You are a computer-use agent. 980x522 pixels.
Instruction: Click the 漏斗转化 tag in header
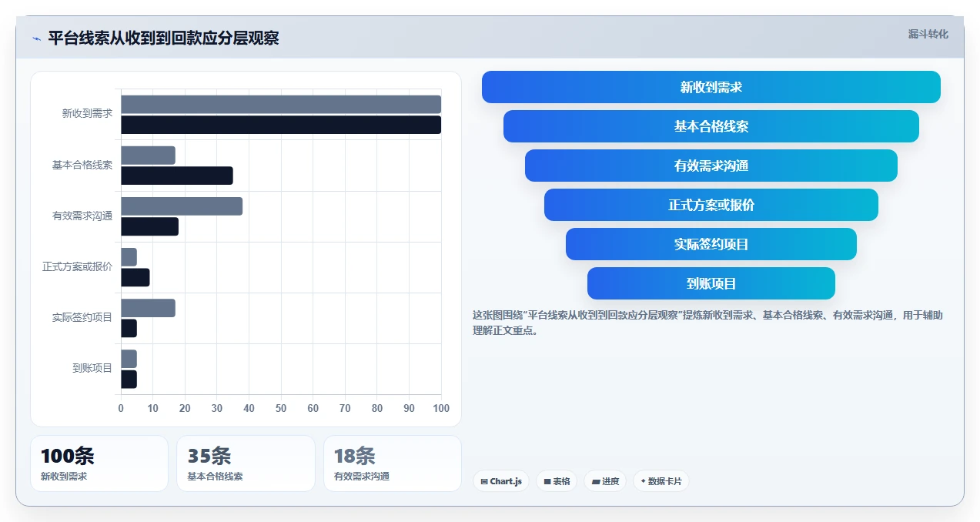click(928, 35)
